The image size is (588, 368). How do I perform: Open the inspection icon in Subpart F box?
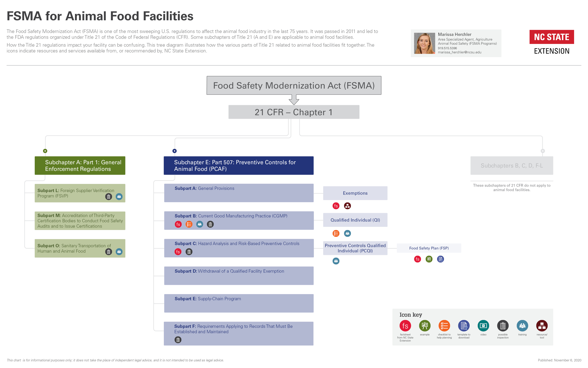click(178, 340)
